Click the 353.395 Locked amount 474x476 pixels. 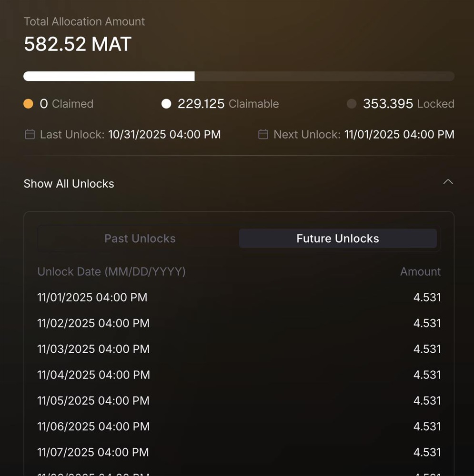(x=388, y=104)
